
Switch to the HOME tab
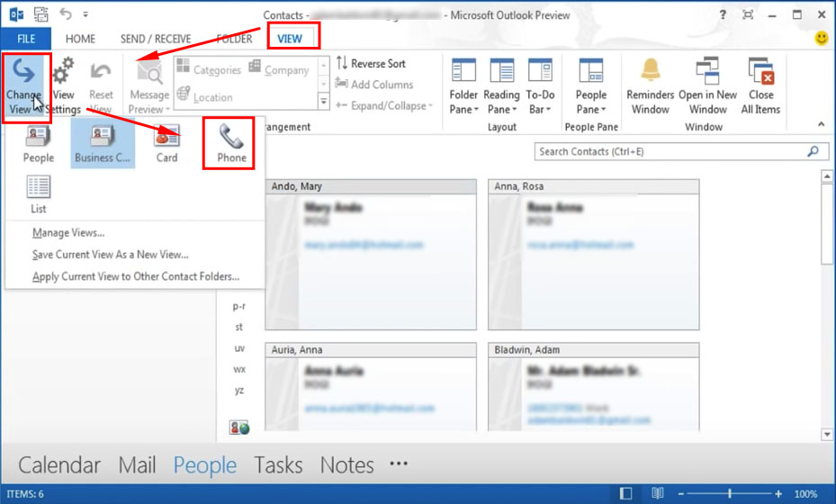[x=80, y=39]
